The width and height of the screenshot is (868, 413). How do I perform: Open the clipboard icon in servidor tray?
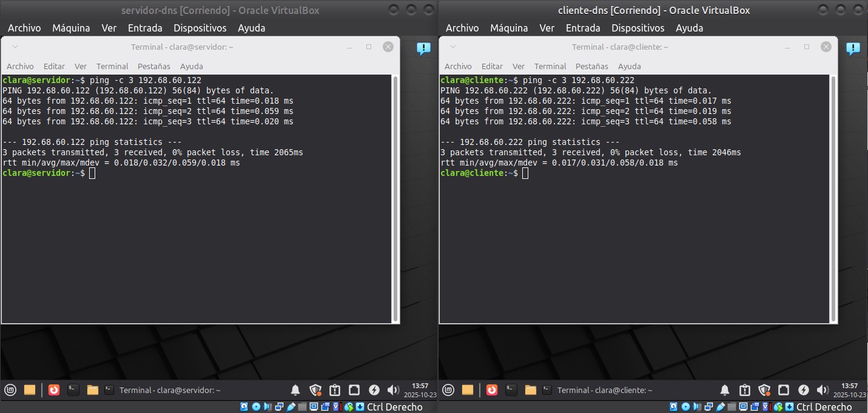click(x=334, y=390)
